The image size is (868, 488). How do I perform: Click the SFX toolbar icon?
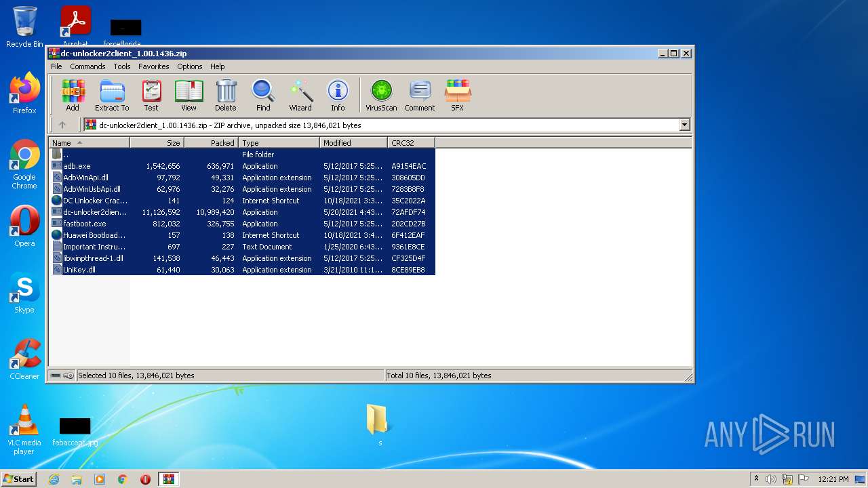pos(458,95)
